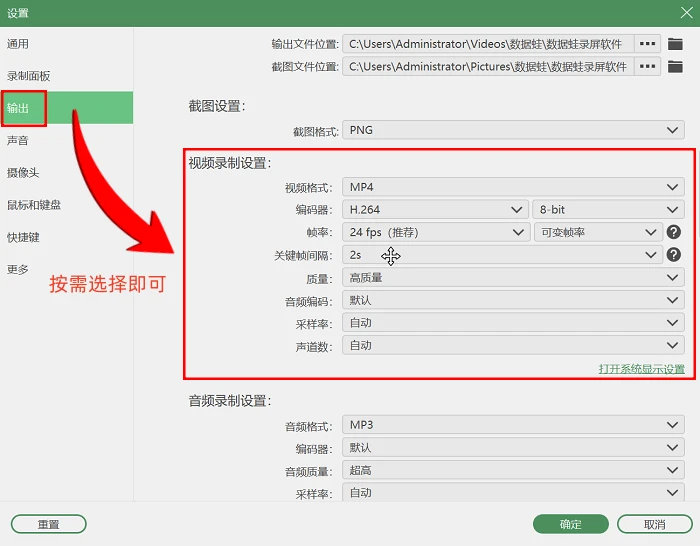Open the 截图格式 PNG dropdown
Image resolution: width=700 pixels, height=546 pixels.
click(513, 130)
